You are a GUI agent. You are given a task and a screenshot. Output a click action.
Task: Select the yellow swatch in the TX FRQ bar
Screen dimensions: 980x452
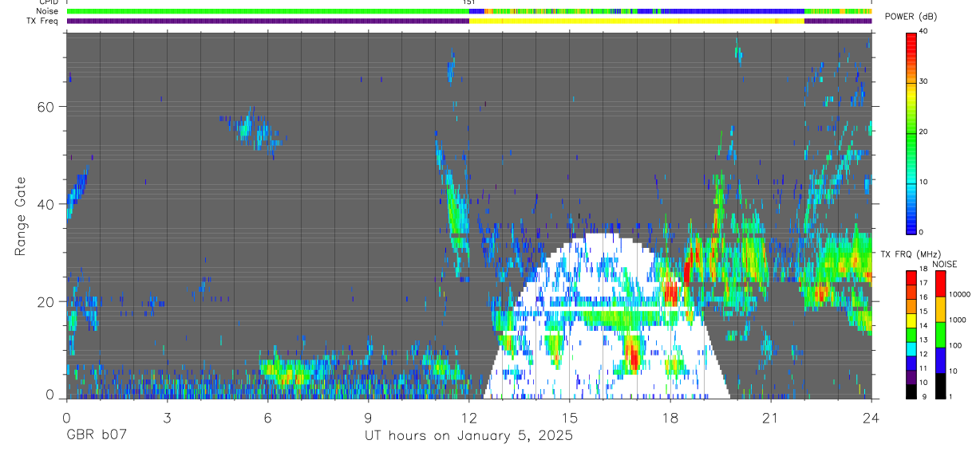click(x=911, y=319)
